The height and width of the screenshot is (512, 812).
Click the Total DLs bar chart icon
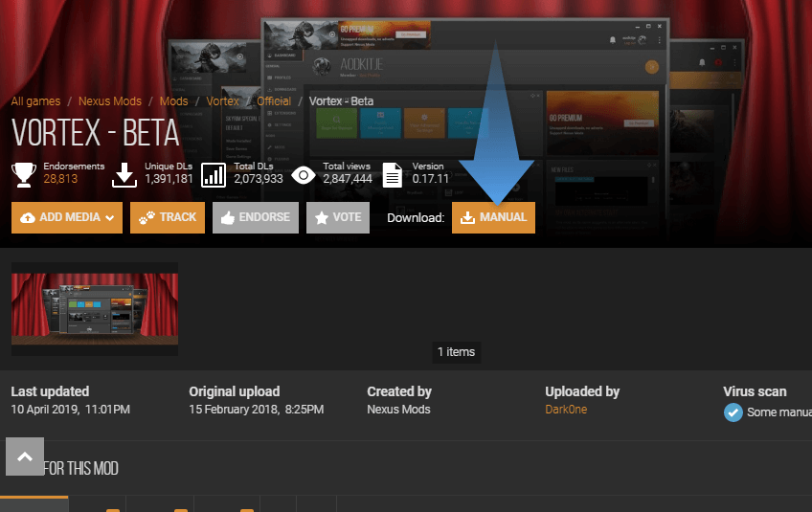[x=214, y=174]
